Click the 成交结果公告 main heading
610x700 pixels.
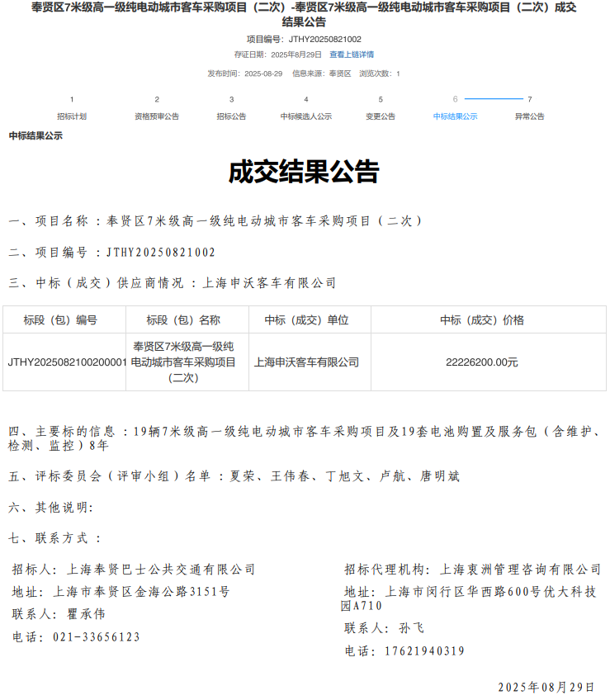pos(304,172)
